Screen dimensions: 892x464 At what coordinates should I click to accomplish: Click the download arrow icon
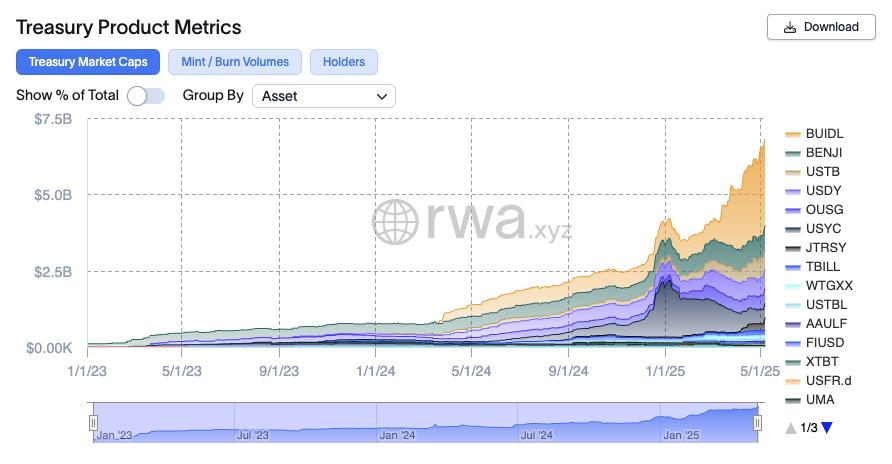(x=790, y=27)
